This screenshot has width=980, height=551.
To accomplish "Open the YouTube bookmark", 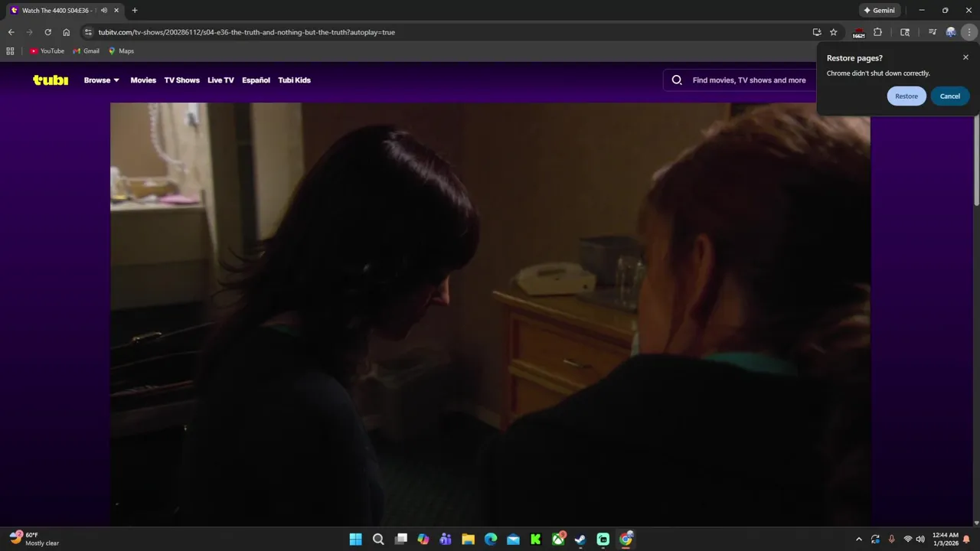I will (x=47, y=51).
